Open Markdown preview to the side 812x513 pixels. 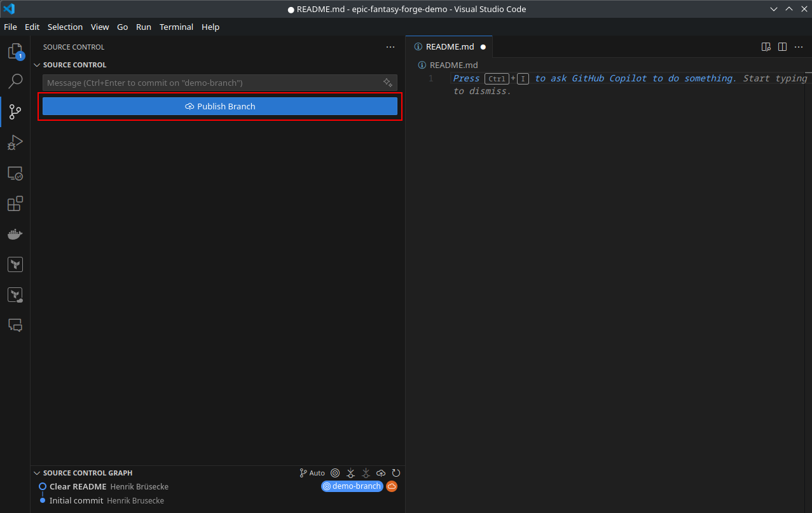point(766,47)
